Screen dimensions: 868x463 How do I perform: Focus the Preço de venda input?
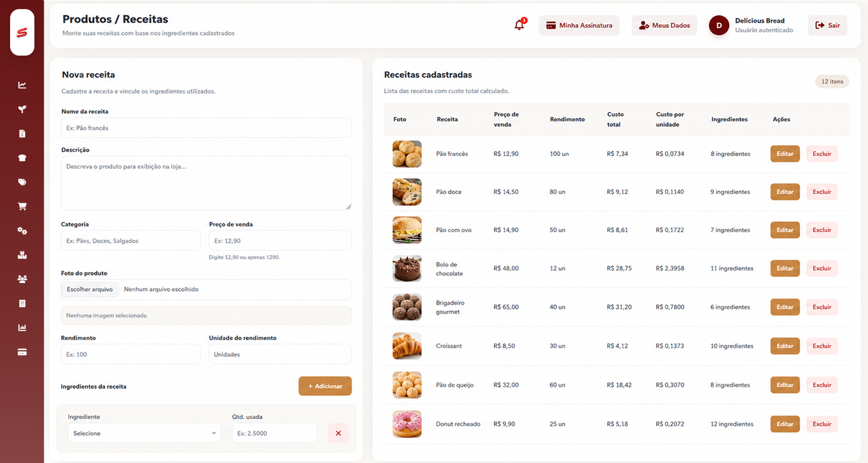point(280,241)
